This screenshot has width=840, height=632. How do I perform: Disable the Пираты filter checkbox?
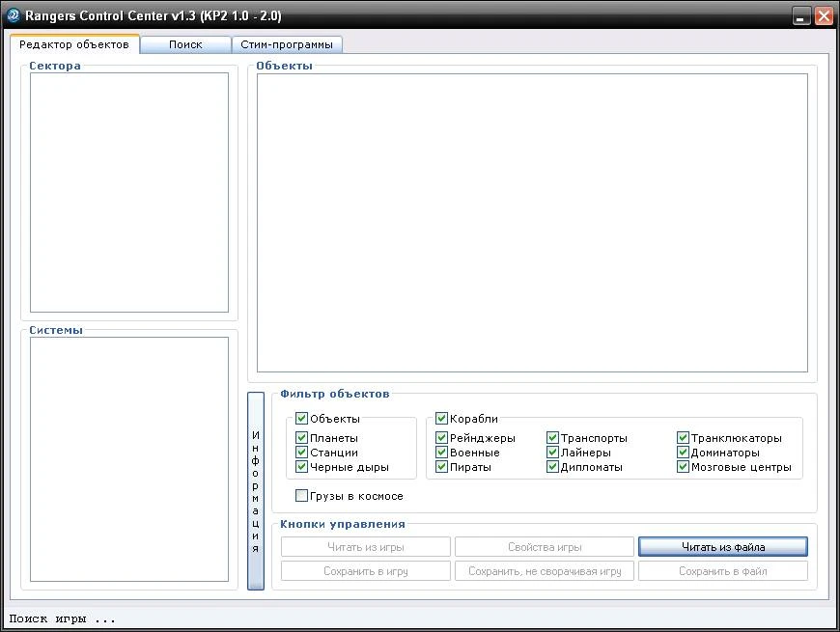click(442, 467)
